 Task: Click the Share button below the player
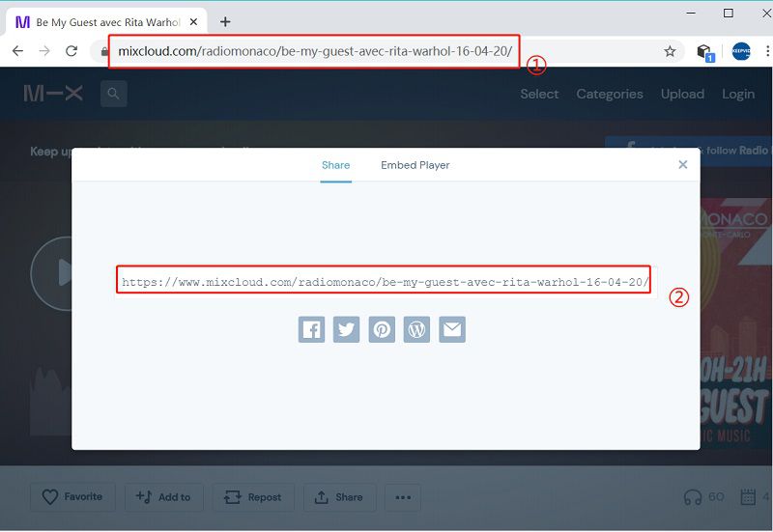[340, 497]
